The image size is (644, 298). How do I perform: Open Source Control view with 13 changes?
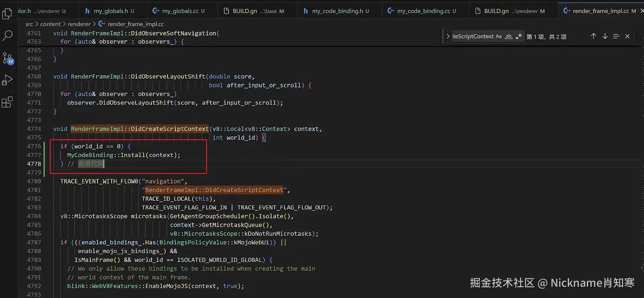[8, 58]
